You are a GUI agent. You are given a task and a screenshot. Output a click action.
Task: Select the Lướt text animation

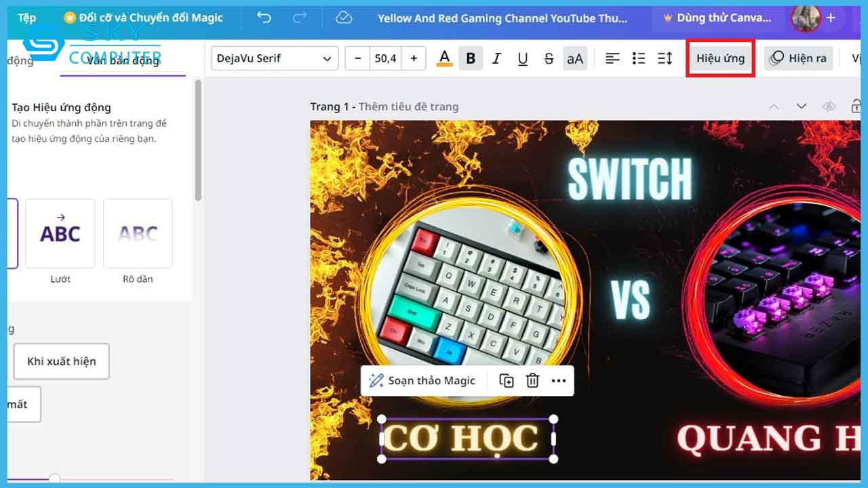60,233
